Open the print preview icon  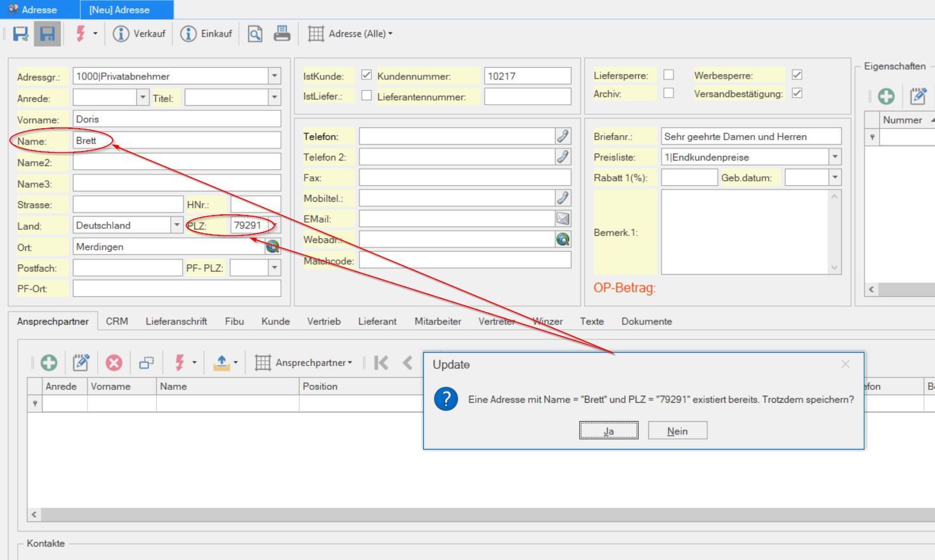255,34
